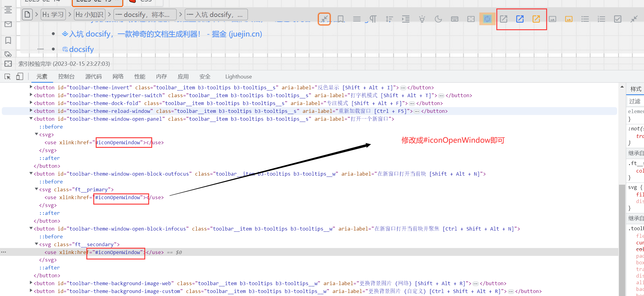
Task: Click the inbox envelope icon in sidebar
Action: pos(8,24)
